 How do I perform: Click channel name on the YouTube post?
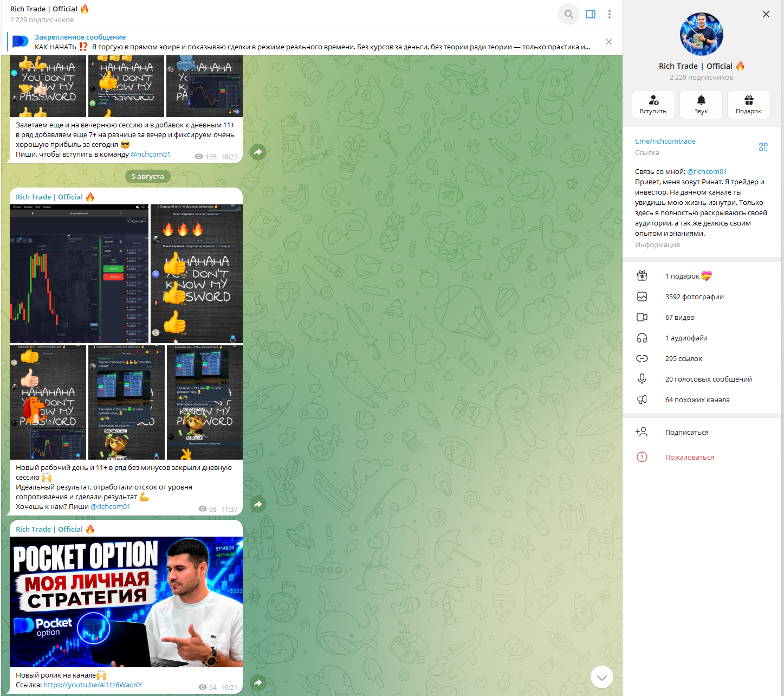pyautogui.click(x=55, y=529)
